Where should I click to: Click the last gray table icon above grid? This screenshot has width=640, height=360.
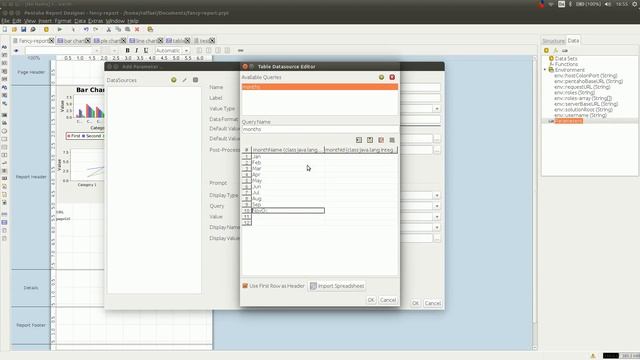(x=392, y=140)
